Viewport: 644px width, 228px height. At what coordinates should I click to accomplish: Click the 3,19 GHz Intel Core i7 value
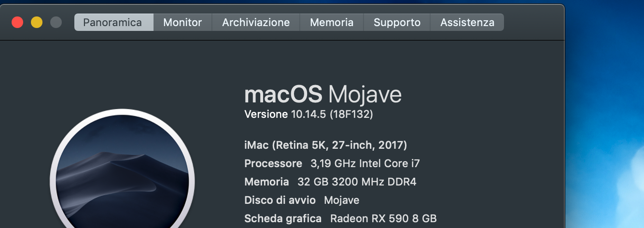point(365,164)
